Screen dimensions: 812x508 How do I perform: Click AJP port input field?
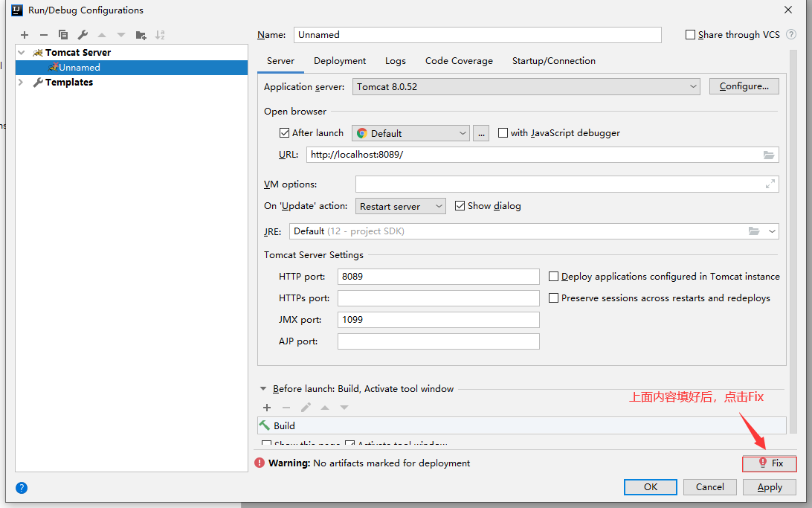pos(438,341)
